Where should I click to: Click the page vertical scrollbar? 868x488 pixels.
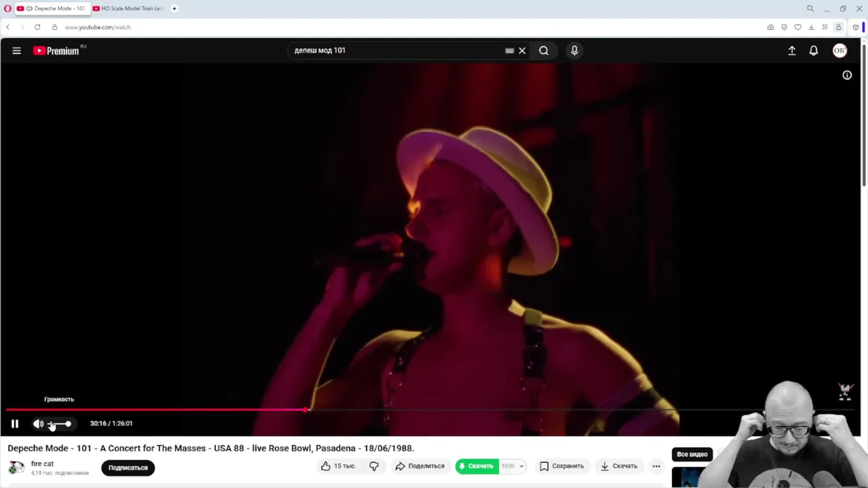click(x=864, y=114)
